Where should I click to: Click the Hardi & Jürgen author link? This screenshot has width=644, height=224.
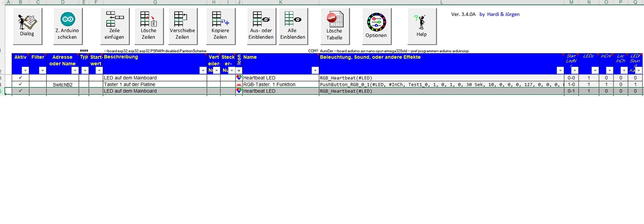pos(503,15)
